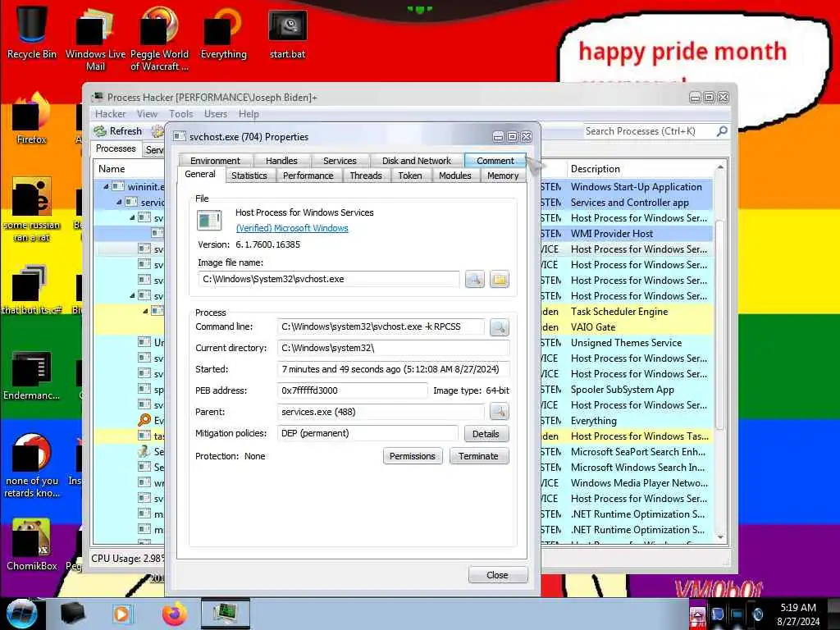Open Firefox from the taskbar
Viewport: 840px width, 630px height.
175,614
